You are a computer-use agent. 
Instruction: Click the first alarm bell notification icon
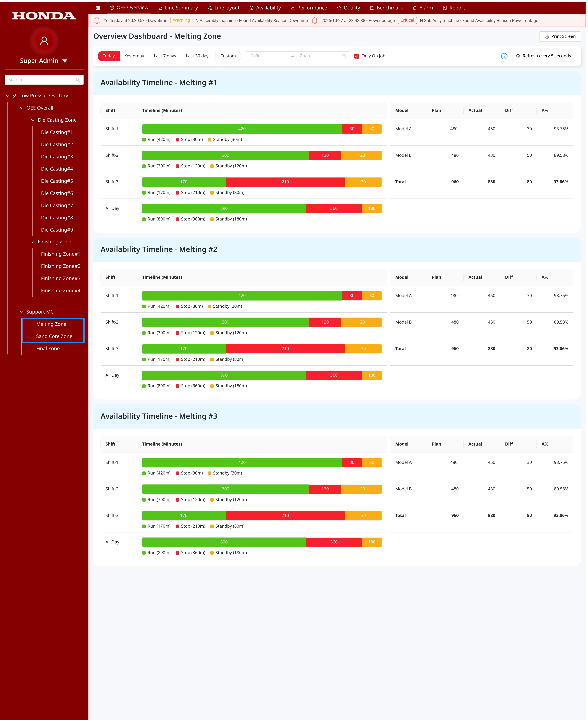[x=97, y=21]
